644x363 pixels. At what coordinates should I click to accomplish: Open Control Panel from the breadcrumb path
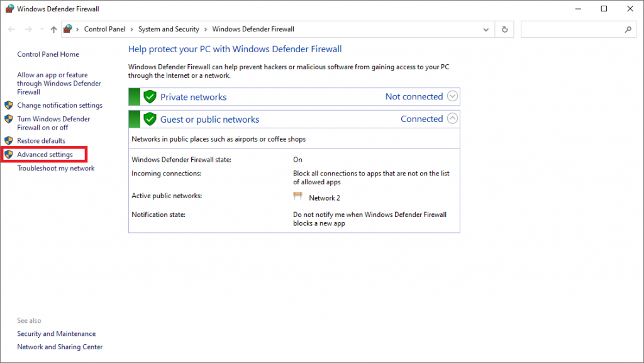(104, 29)
